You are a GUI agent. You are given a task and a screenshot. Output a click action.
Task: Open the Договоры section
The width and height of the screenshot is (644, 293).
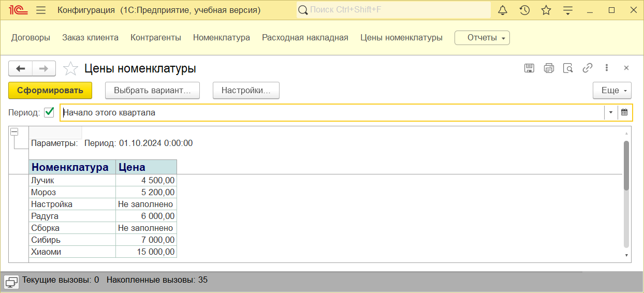(31, 37)
